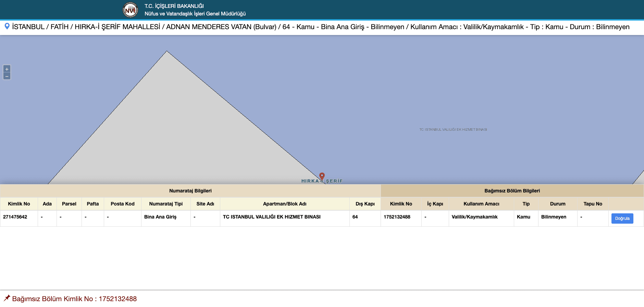Viewport: 644px width, 307px height.
Task: Zoom in the map with plus button
Action: click(7, 69)
